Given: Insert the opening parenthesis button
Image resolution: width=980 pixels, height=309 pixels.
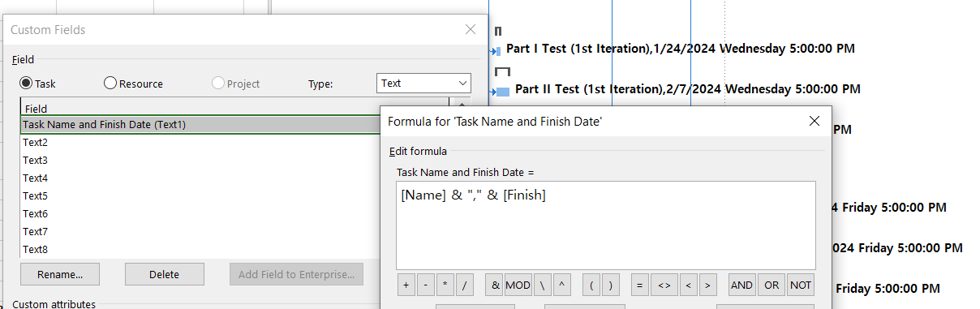Looking at the screenshot, I should 591,285.
